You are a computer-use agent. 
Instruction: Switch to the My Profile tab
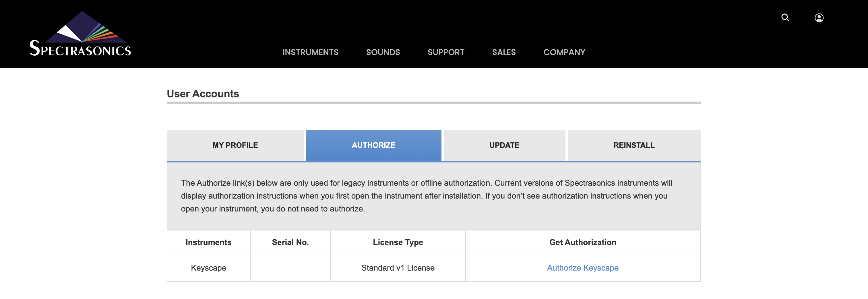(235, 145)
